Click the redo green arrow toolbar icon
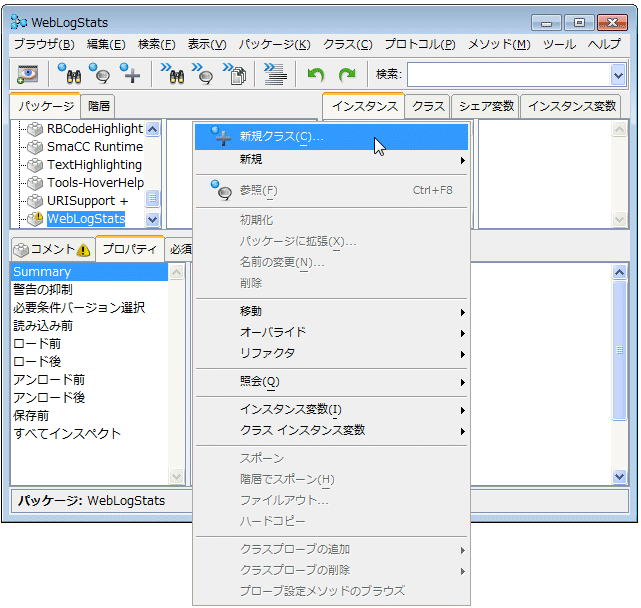Screen dimensions: 641x608 click(346, 74)
